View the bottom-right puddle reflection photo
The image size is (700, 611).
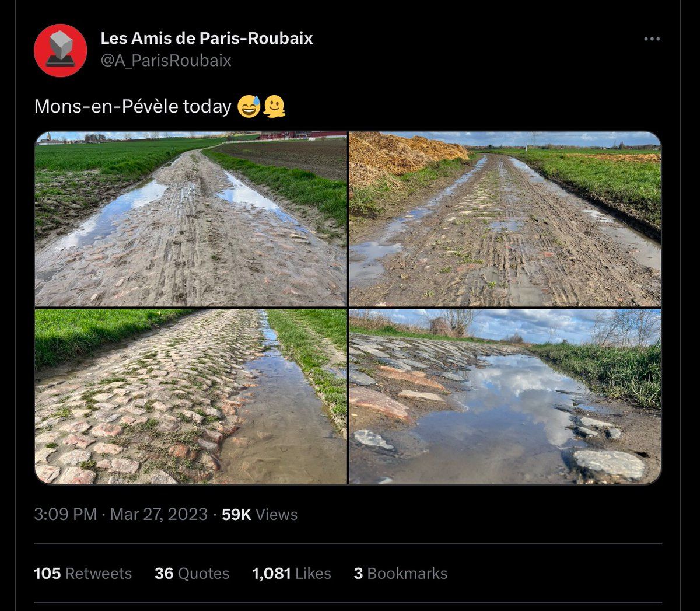point(505,396)
